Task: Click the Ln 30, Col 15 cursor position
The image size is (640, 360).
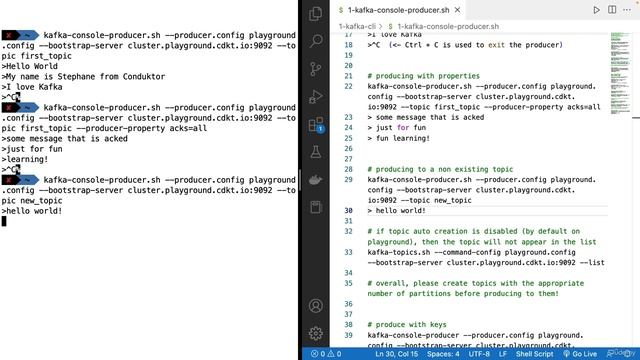Action: coord(396,354)
